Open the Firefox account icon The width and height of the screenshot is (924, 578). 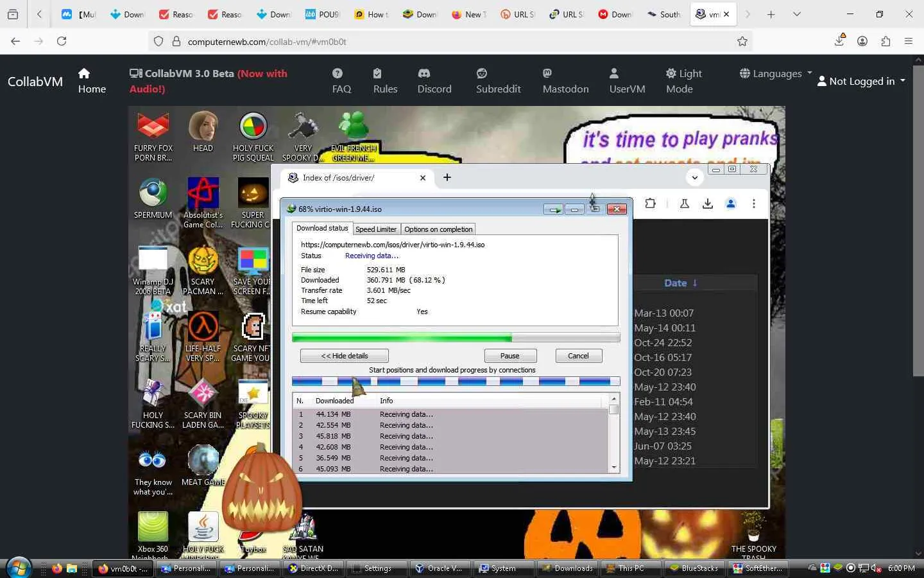point(862,41)
